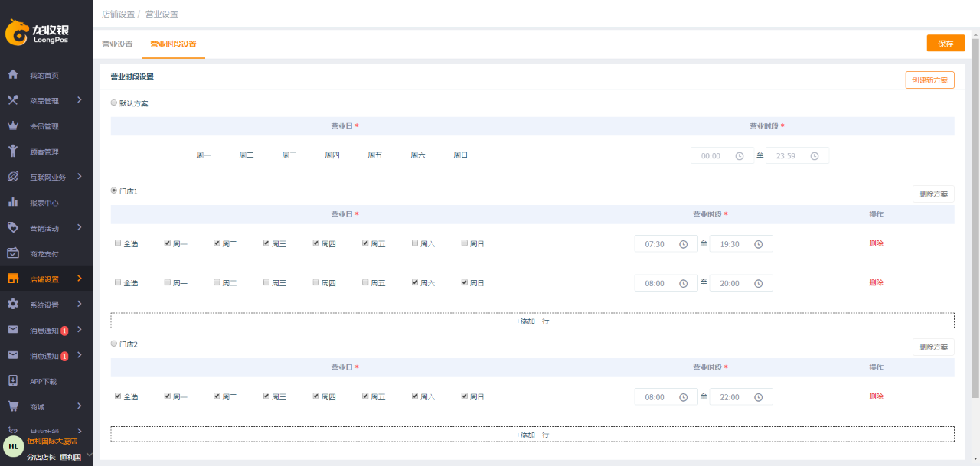The height and width of the screenshot is (466, 980).
Task: Click the 店铺设置 store icon
Action: click(13, 279)
